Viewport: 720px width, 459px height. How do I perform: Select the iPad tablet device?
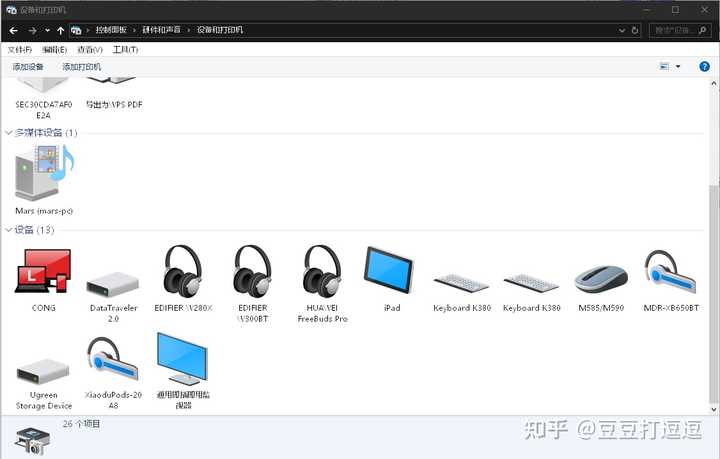pyautogui.click(x=389, y=270)
